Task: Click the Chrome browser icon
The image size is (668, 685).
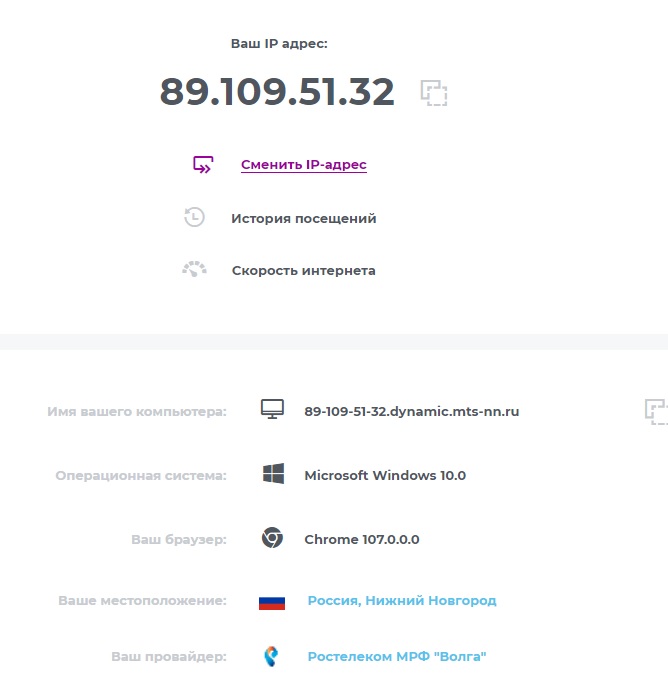Action: point(272,538)
